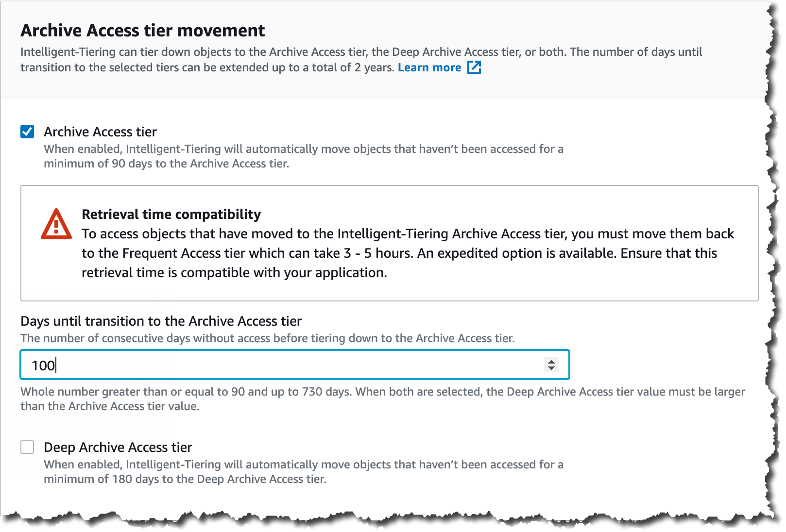Click the 180 days Deep Archive description
The image size is (786, 532).
point(304,472)
